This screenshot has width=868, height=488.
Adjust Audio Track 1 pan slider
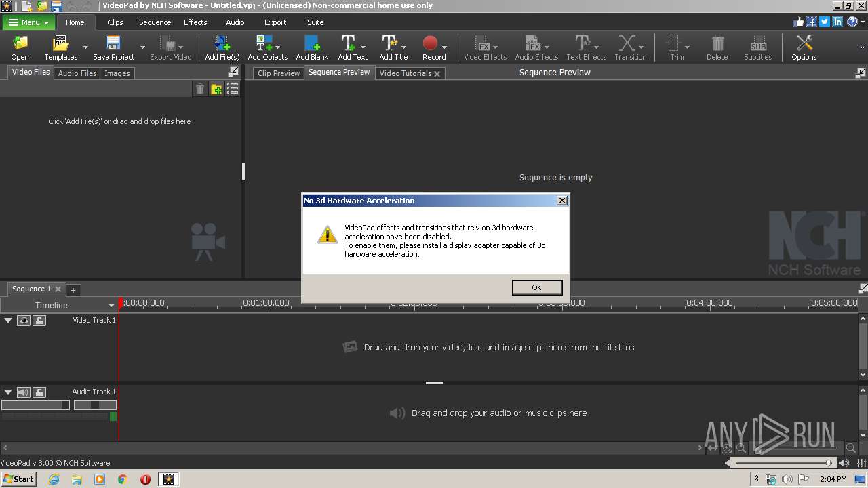(95, 405)
